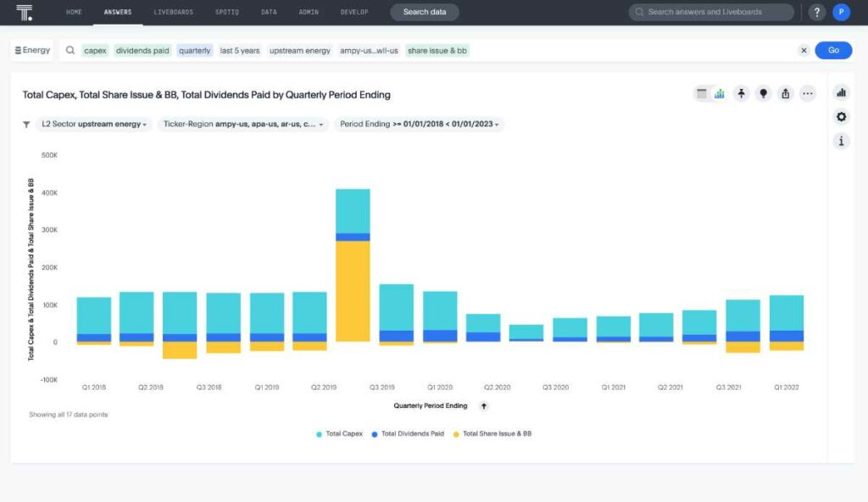Click the ThoughtSpot logo icon
This screenshot has width=868, height=502.
coord(24,12)
